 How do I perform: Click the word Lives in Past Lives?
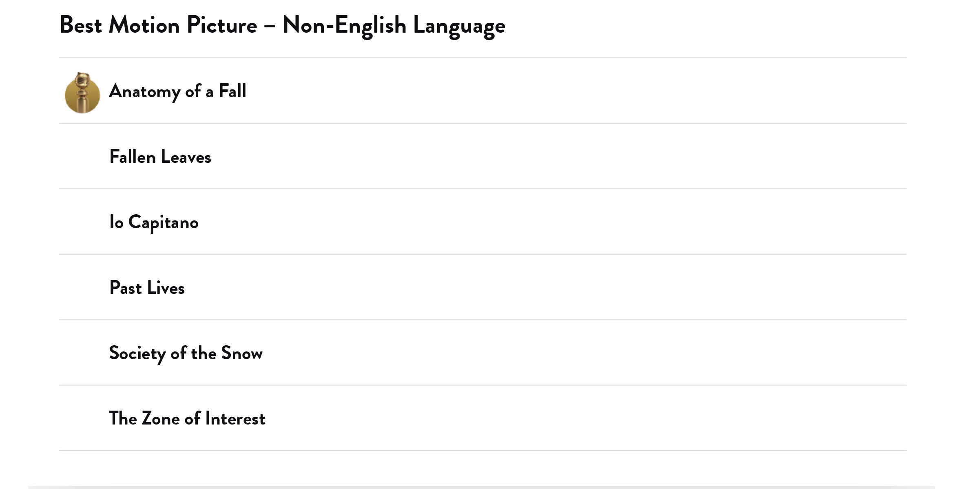click(166, 288)
